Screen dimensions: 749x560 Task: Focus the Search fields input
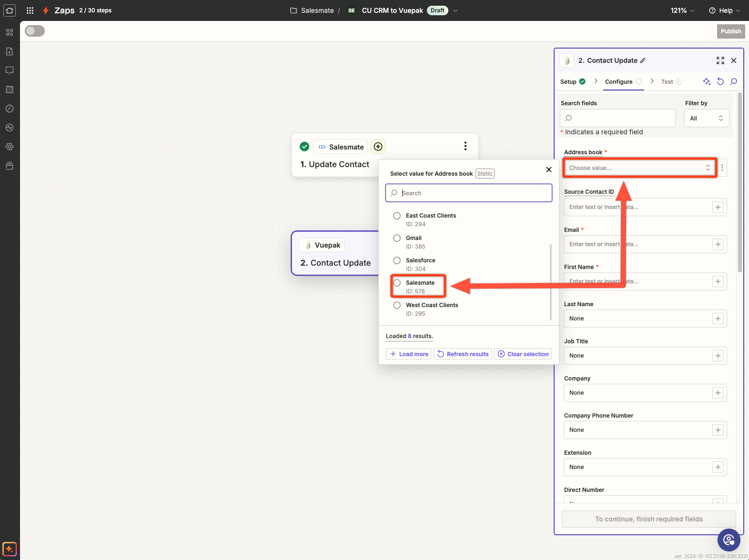click(x=617, y=118)
